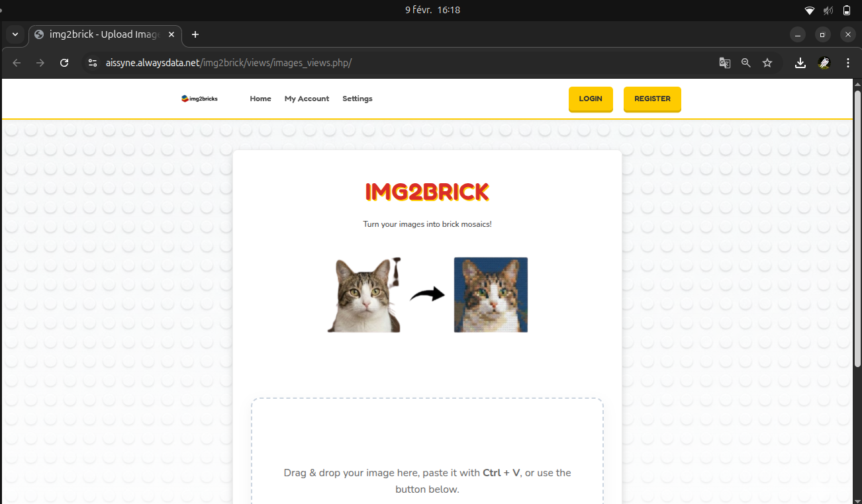Image resolution: width=862 pixels, height=504 pixels.
Task: Reload the page with the refresh icon
Action: click(64, 63)
